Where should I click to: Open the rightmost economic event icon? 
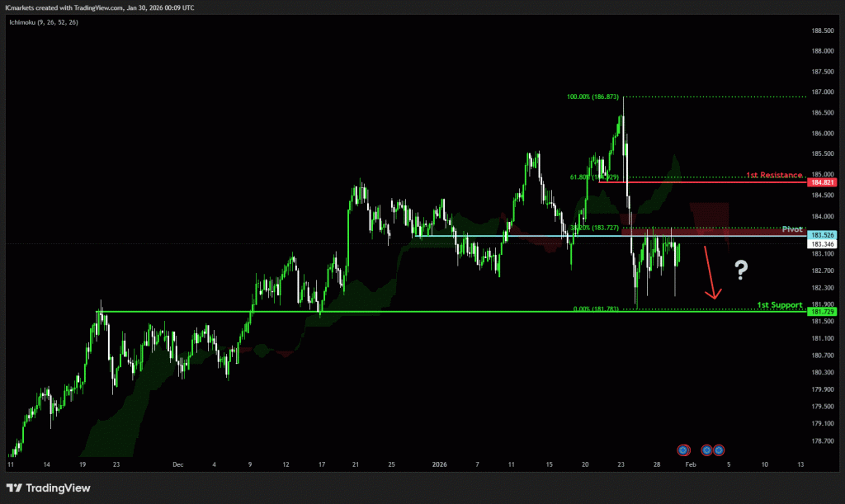[x=719, y=450]
